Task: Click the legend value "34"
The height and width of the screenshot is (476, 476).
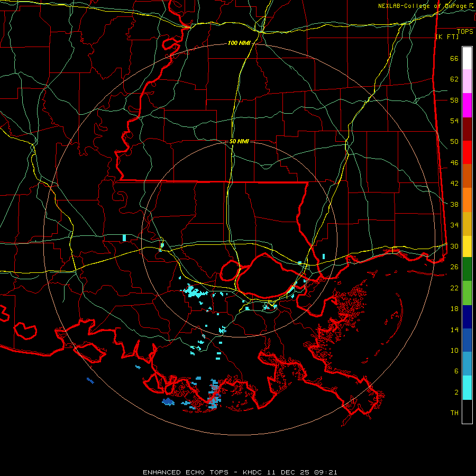Action: pos(454,225)
